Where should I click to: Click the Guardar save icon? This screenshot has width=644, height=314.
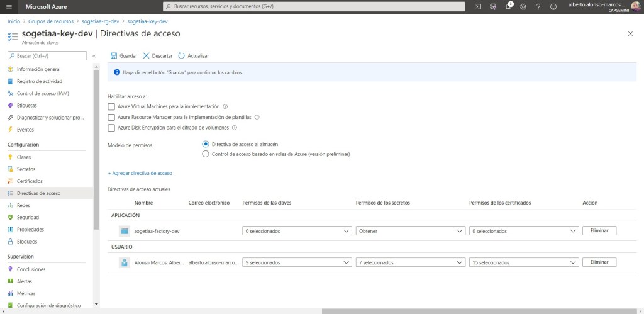click(x=114, y=56)
